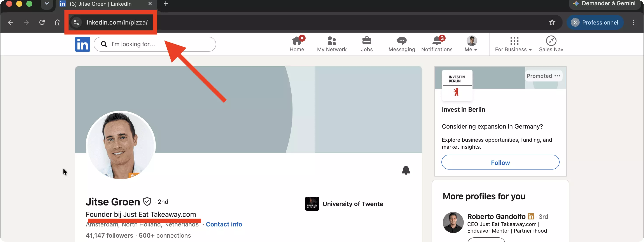Click the Jitse Groen name heading

[113, 202]
